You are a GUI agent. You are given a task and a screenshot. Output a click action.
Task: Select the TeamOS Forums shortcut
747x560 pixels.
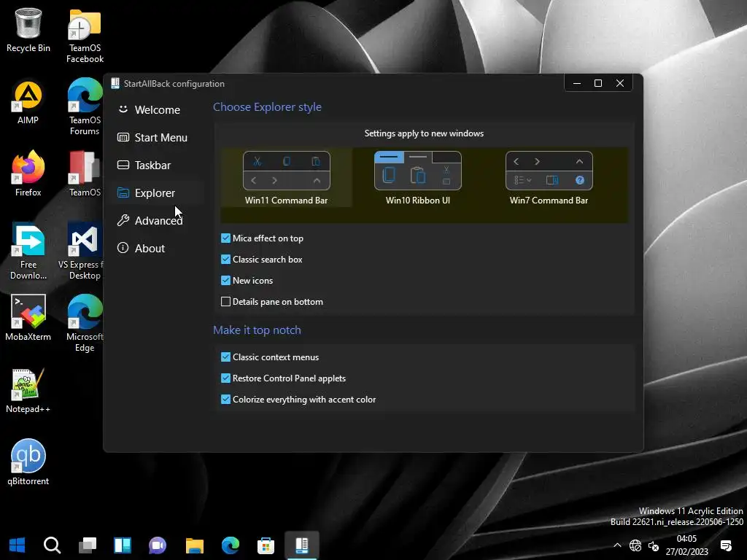pos(85,108)
